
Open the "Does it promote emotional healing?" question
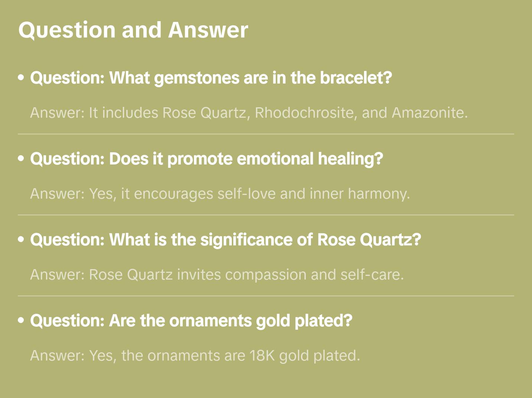pyautogui.click(x=207, y=159)
